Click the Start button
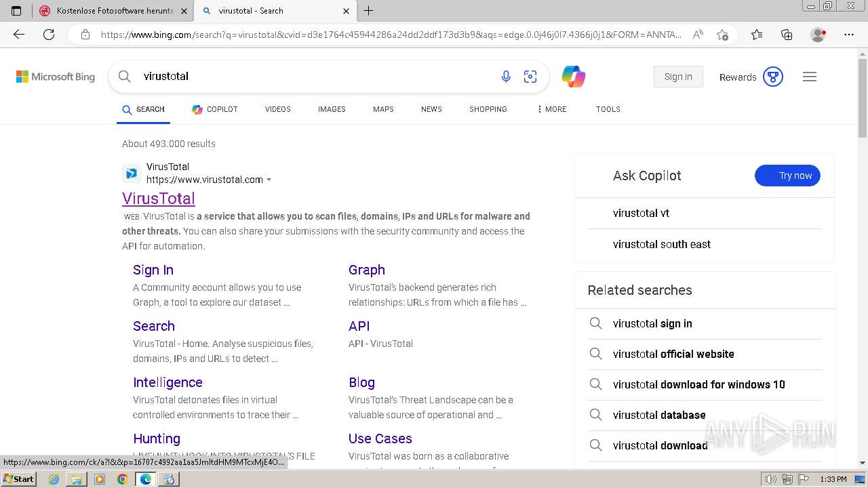This screenshot has width=868, height=488. (x=19, y=479)
